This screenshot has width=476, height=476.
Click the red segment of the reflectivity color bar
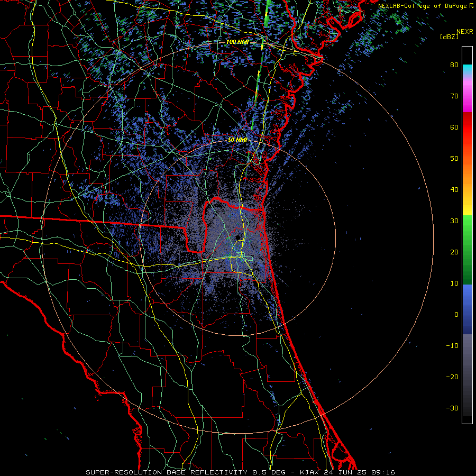click(x=467, y=124)
